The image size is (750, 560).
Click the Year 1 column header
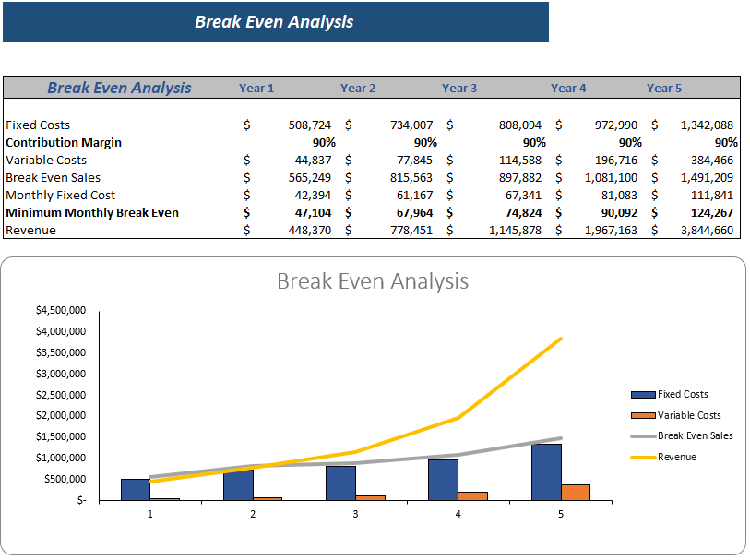point(256,88)
